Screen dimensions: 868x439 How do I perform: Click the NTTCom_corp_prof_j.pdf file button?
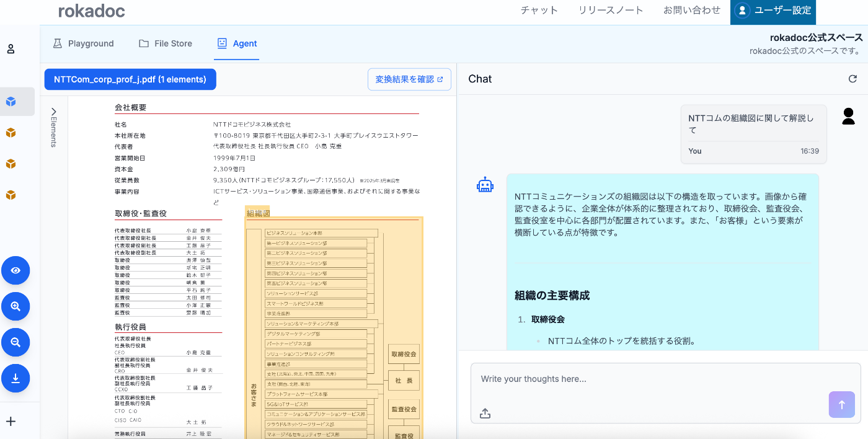tap(130, 79)
